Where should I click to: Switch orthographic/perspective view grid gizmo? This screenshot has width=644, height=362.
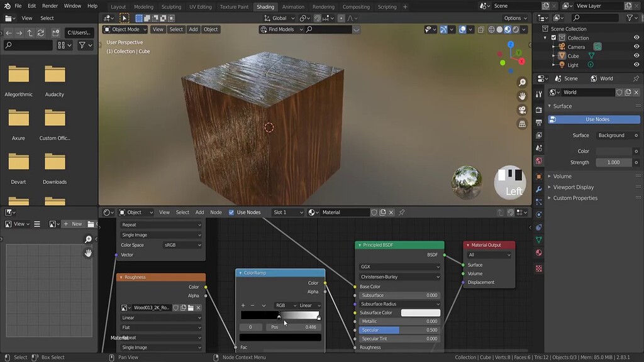(x=522, y=124)
